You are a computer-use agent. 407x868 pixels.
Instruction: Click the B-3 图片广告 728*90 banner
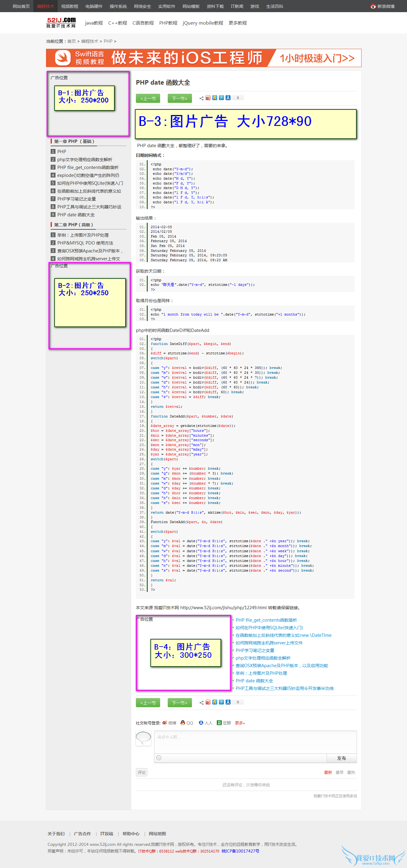click(x=246, y=124)
